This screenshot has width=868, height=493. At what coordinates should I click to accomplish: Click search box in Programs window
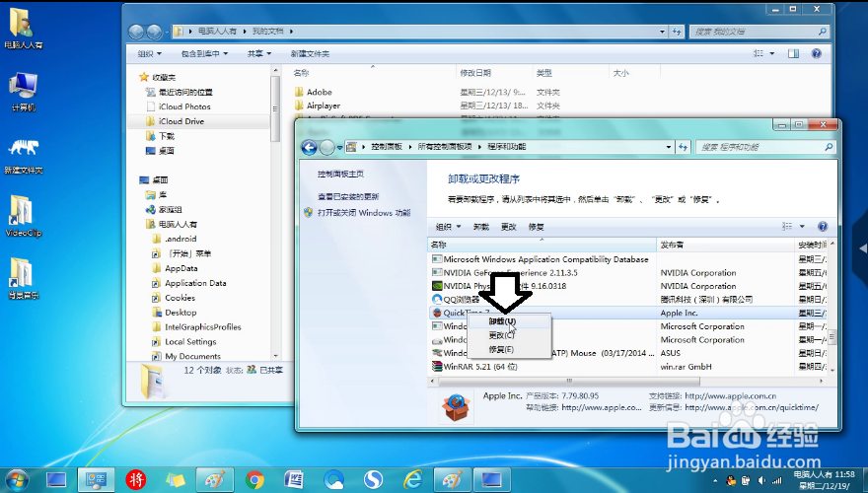(x=764, y=147)
